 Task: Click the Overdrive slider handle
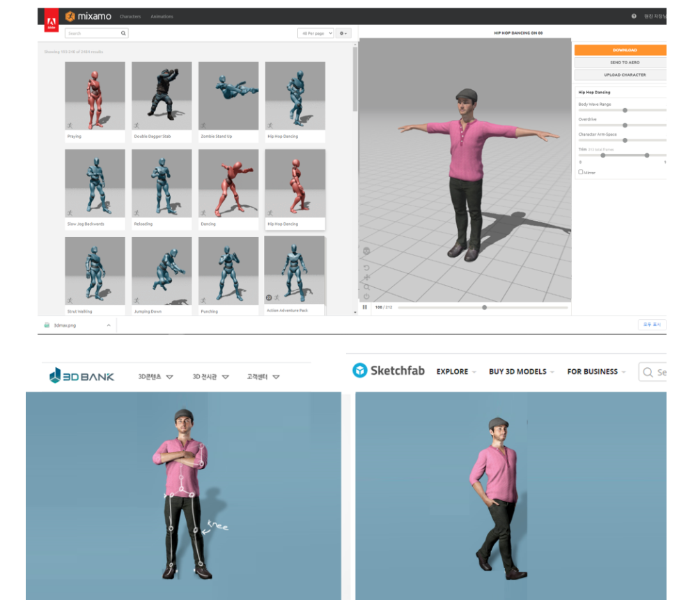[625, 125]
